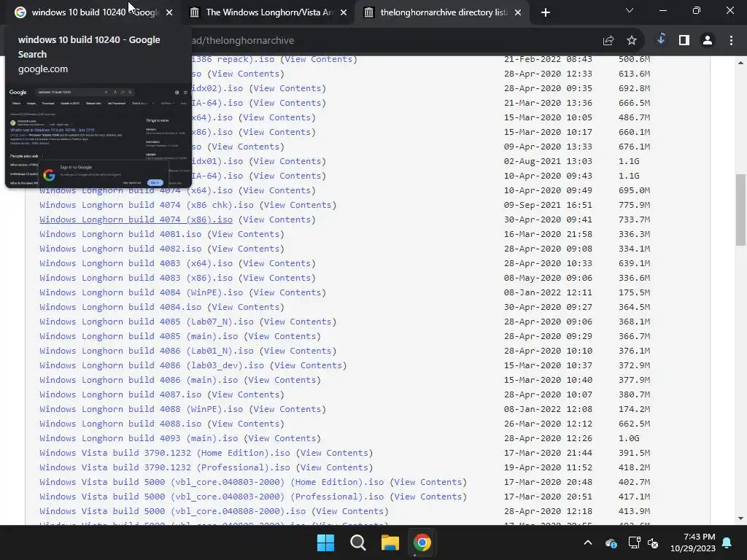
Task: View Contents of build 4087.iso
Action: click(245, 394)
